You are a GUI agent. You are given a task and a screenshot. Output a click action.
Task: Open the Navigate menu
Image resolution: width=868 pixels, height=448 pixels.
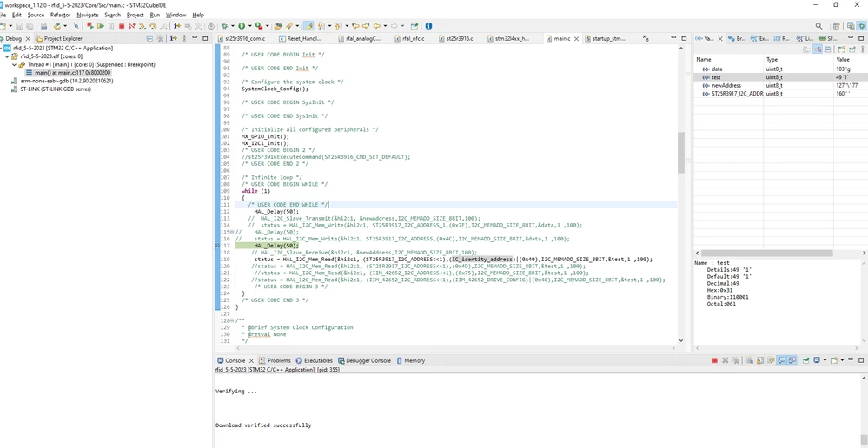click(x=88, y=15)
